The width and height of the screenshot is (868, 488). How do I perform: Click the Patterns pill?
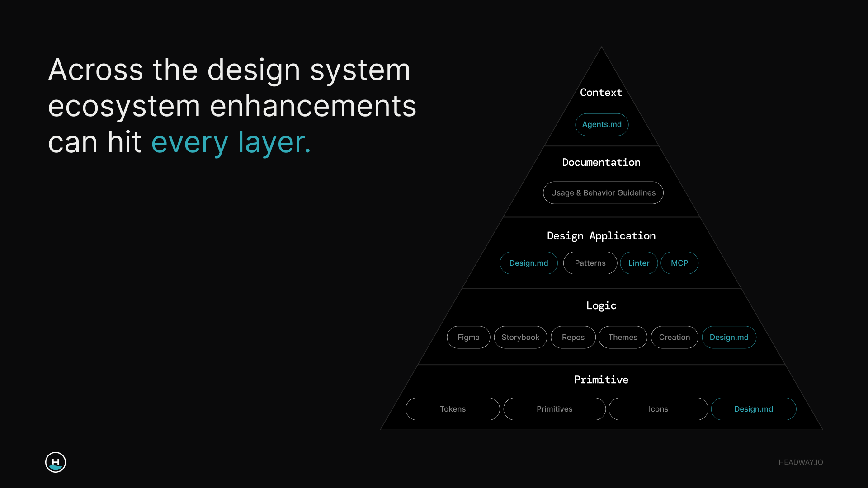590,263
